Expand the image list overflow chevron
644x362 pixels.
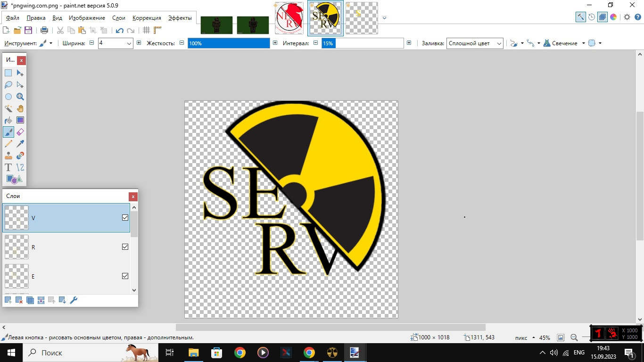click(385, 18)
